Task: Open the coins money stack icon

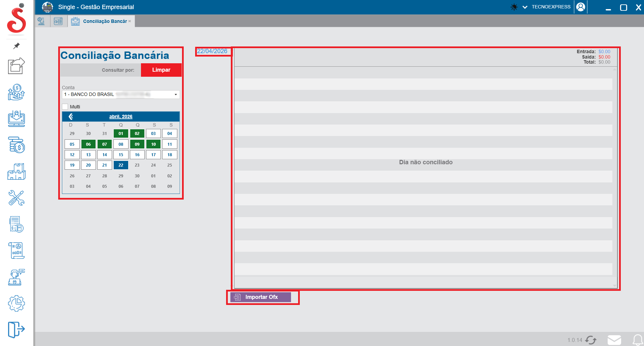Action: (16, 145)
